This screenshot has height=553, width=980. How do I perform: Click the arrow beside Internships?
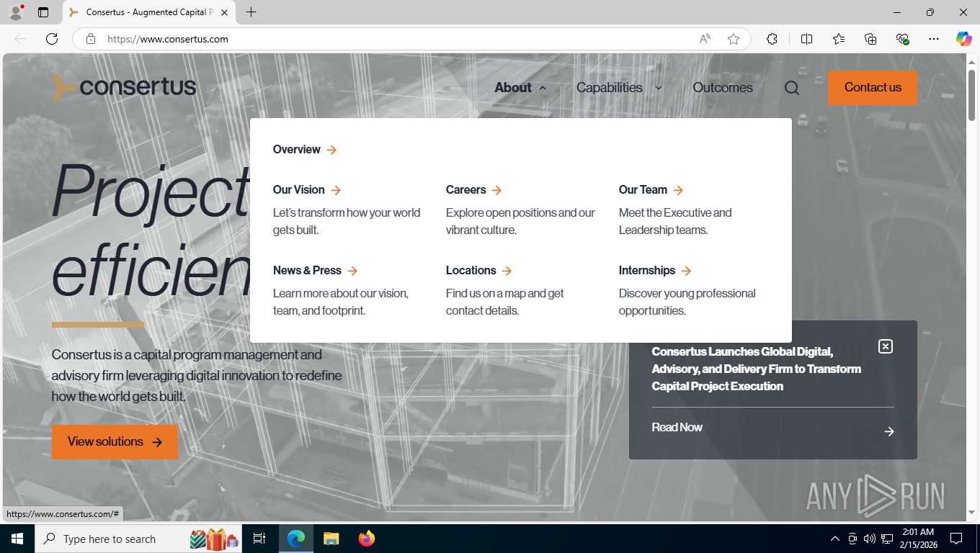click(686, 271)
